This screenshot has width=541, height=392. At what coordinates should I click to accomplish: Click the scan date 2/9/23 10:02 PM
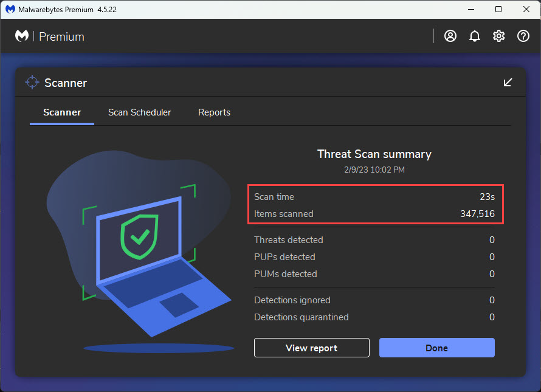pyautogui.click(x=374, y=170)
